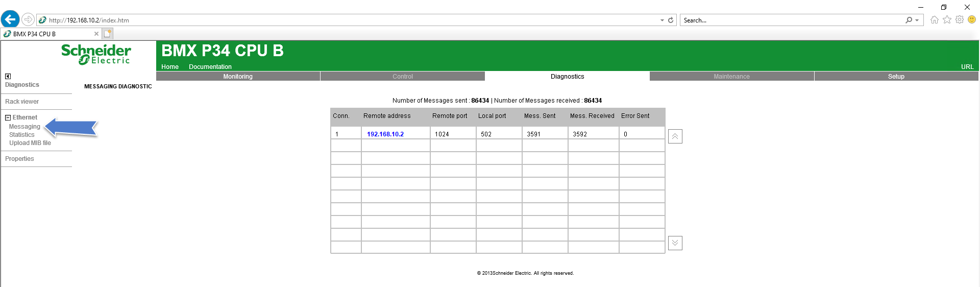Click the Local port column header

tap(492, 116)
